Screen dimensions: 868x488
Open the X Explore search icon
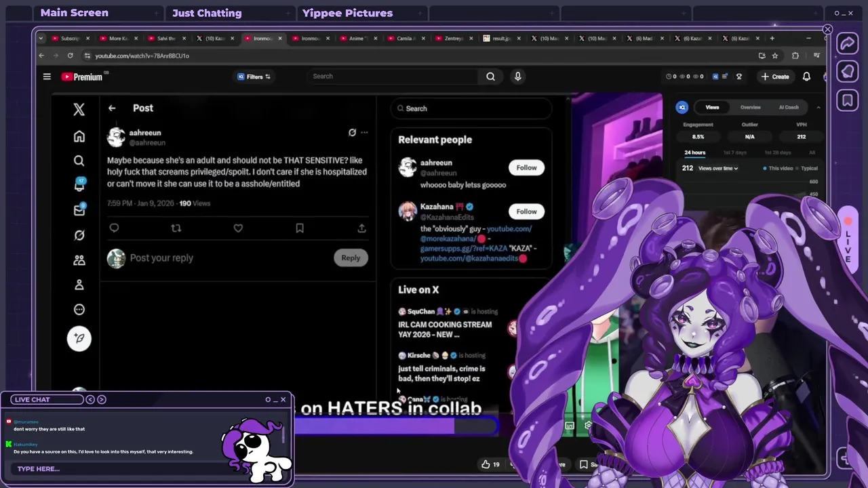(x=79, y=161)
